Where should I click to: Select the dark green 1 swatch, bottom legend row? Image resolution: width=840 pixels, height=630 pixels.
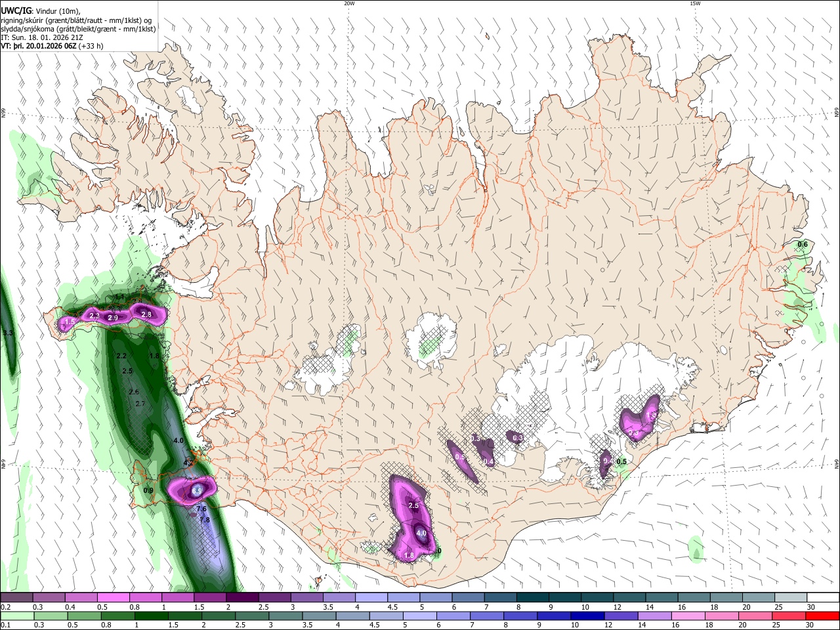(x=151, y=616)
